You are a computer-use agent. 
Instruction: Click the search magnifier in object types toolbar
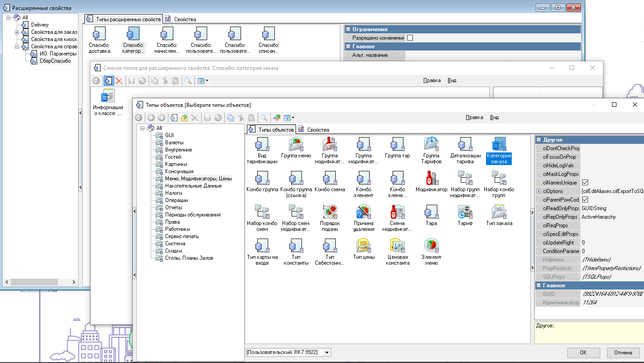[264, 118]
